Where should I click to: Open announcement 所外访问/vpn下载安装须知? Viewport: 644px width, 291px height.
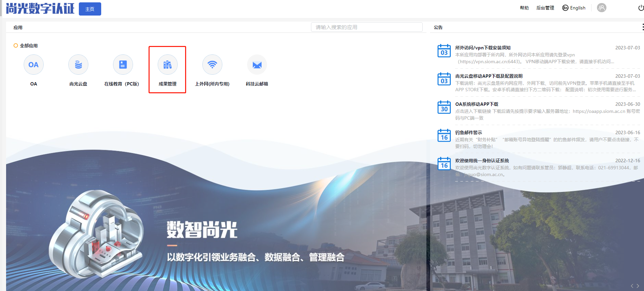pyautogui.click(x=483, y=48)
